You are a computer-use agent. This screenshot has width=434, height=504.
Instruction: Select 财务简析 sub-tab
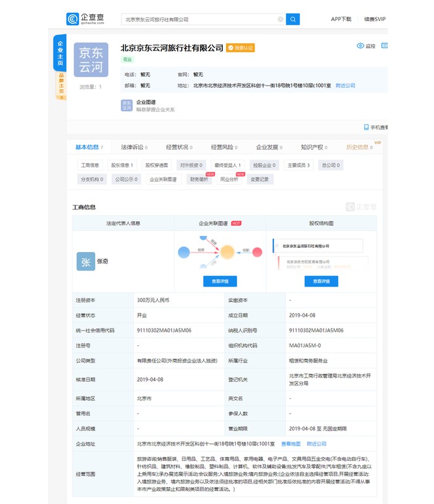click(x=199, y=179)
